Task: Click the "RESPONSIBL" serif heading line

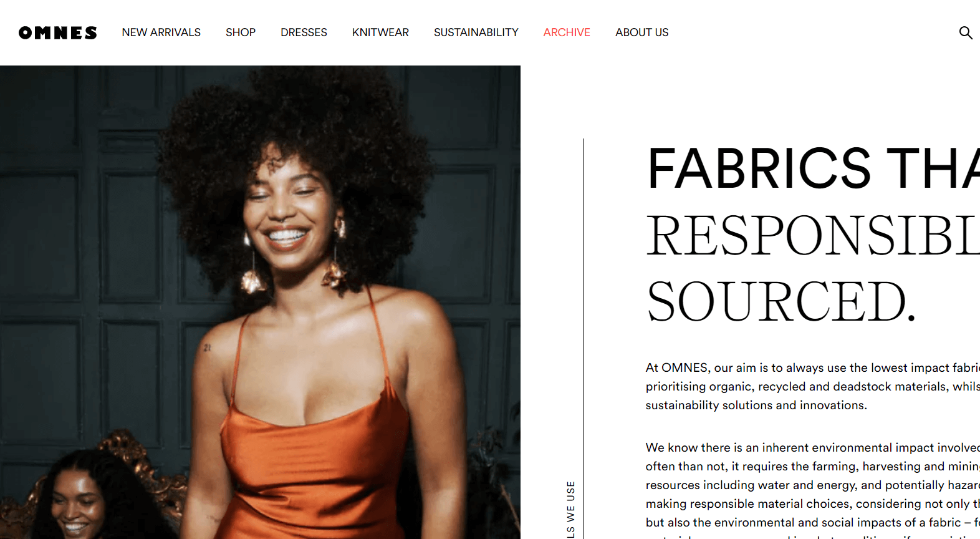Action: coord(813,235)
